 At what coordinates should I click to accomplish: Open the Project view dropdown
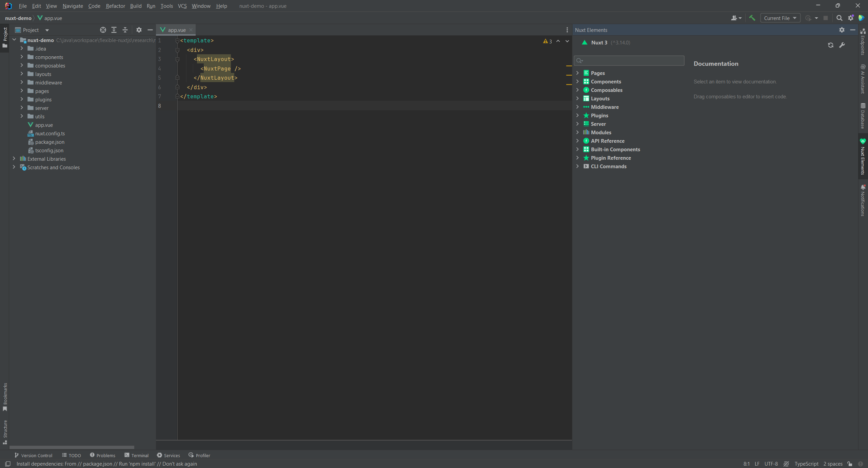point(32,30)
